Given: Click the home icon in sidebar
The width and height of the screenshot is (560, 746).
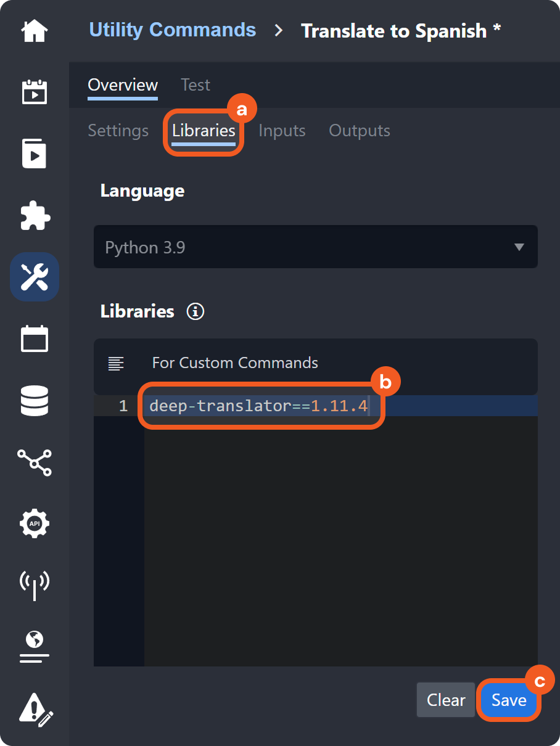Looking at the screenshot, I should click(x=35, y=31).
